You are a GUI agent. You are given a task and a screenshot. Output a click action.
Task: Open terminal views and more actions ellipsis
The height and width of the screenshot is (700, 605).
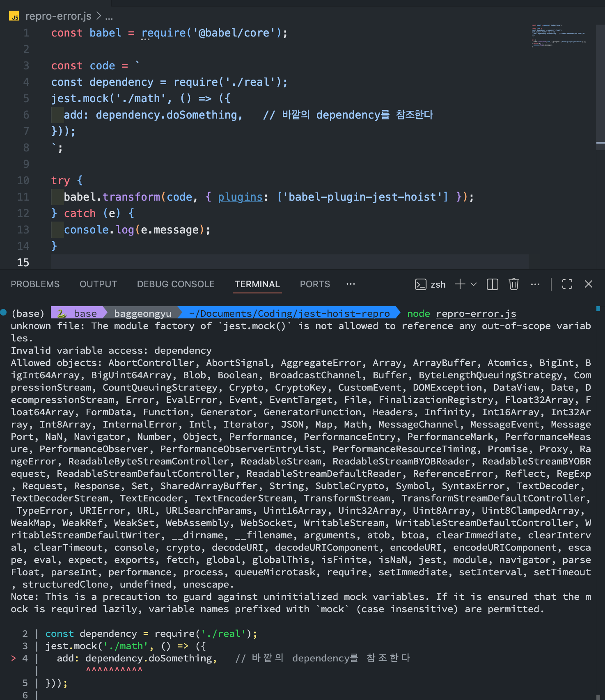pyautogui.click(x=535, y=284)
